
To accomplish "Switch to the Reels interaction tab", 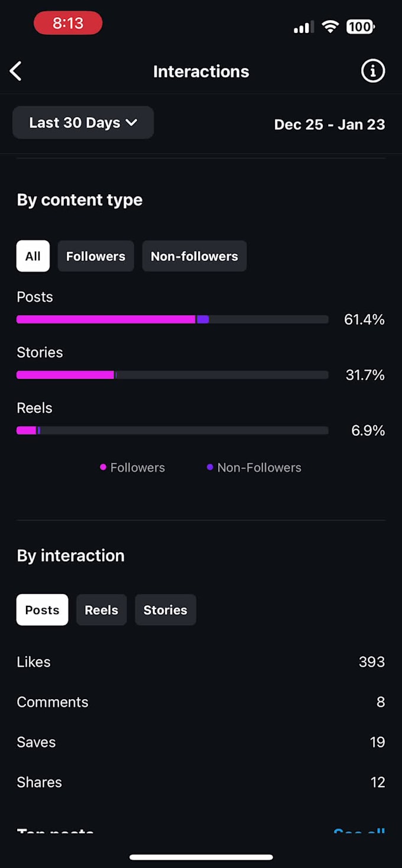I will tap(101, 610).
